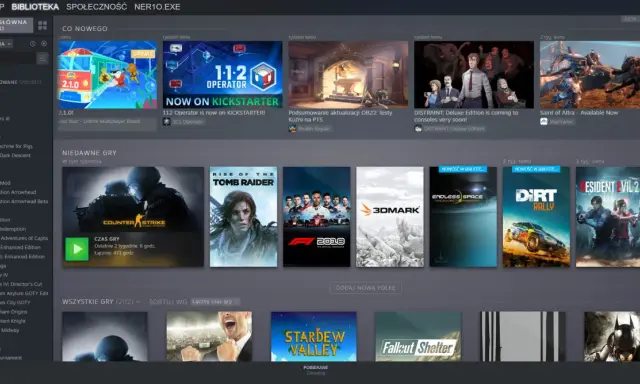Expand the WSZYSTKIE GRY shelf dropdown
Viewport: 640px width, 384px height.
tap(138, 302)
